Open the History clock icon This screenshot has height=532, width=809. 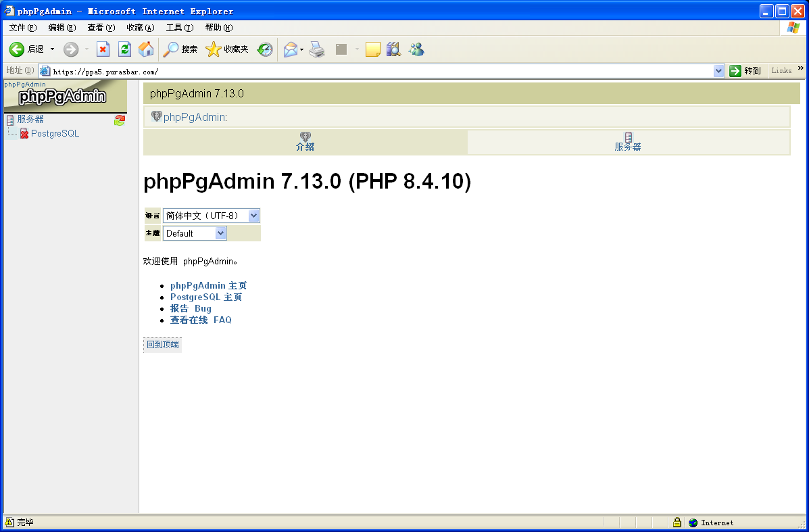(x=265, y=49)
